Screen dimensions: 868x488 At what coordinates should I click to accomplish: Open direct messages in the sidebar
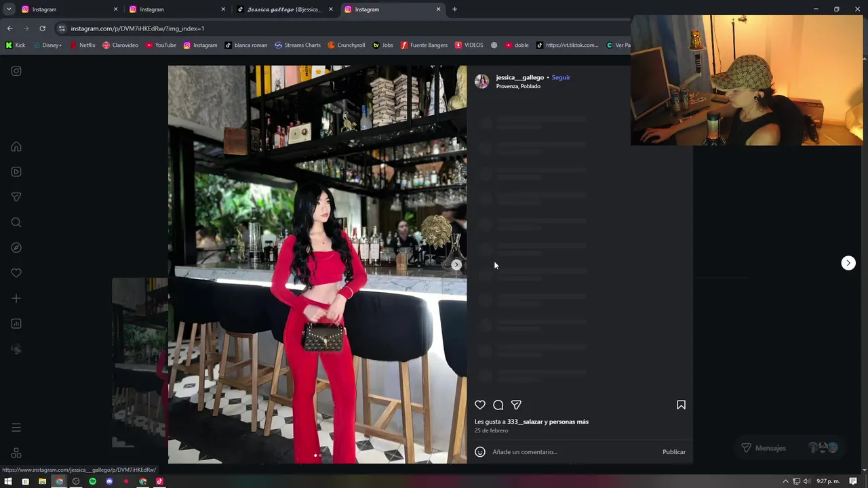click(x=16, y=197)
